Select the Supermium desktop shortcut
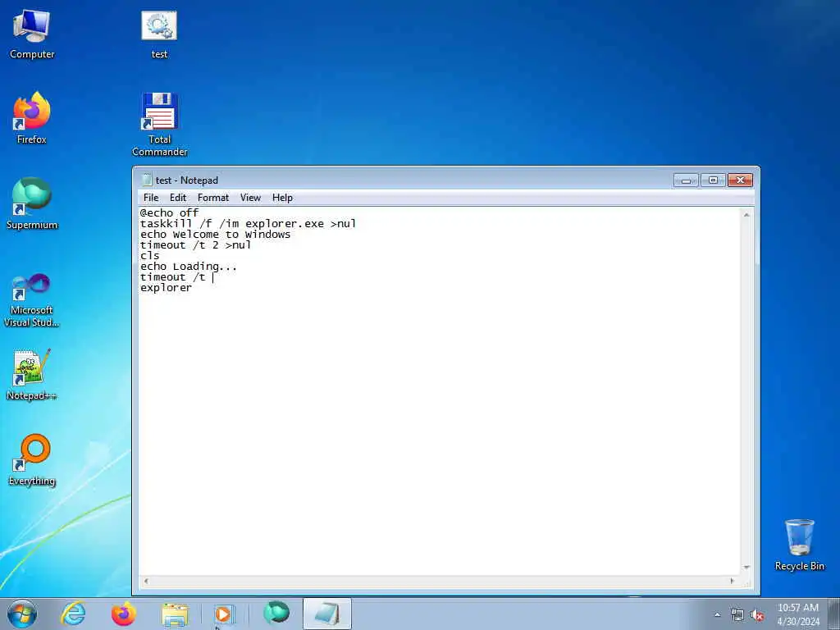This screenshot has width=840, height=630. click(32, 203)
